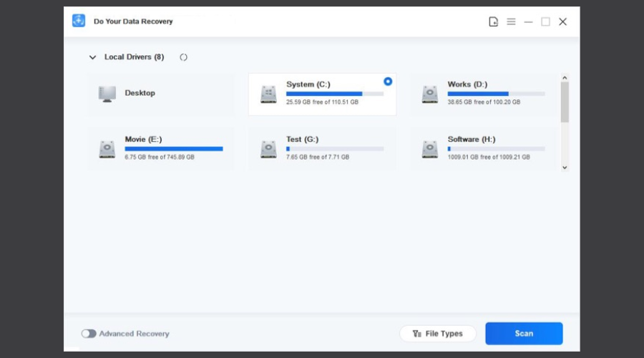
Task: Click the 'Test (G:)' drive name
Action: 302,140
